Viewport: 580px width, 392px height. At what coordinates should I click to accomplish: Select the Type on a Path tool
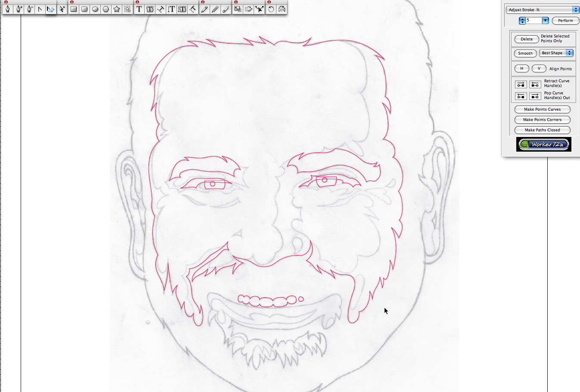coord(161,9)
